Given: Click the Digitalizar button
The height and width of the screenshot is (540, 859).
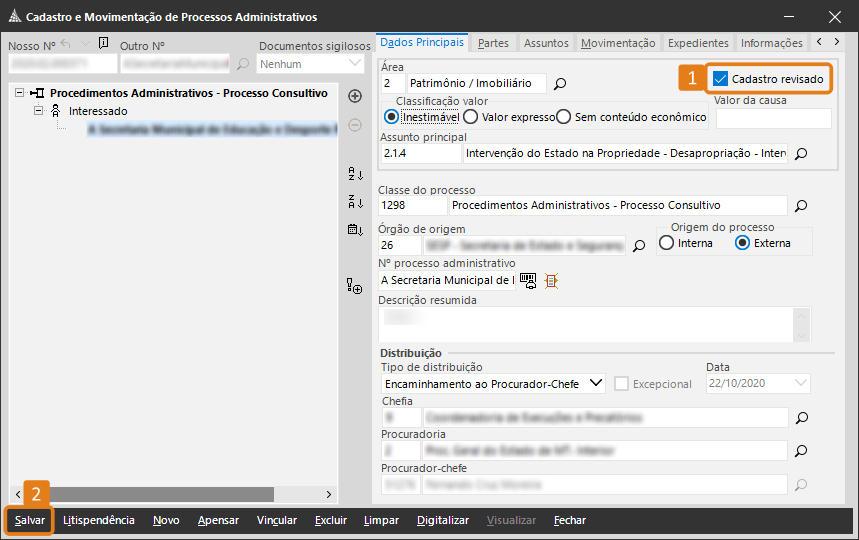Looking at the screenshot, I should click(442, 520).
